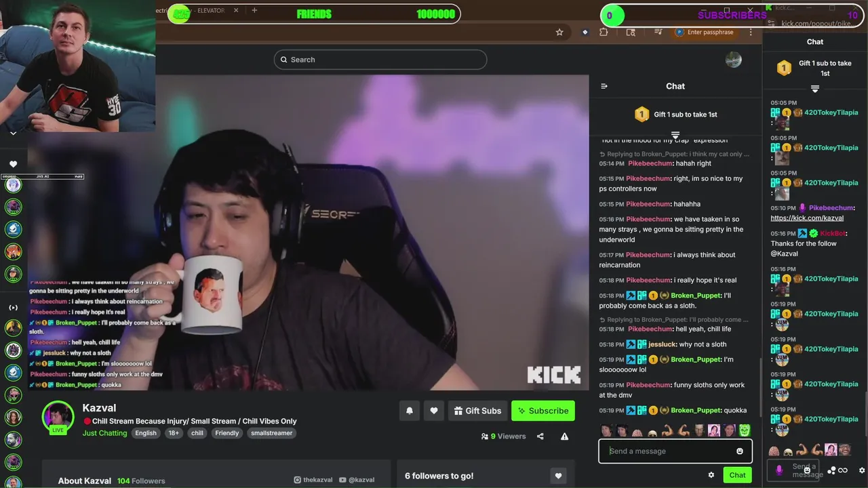The height and width of the screenshot is (488, 868).
Task: Select the Friendly tag
Action: coord(227,433)
